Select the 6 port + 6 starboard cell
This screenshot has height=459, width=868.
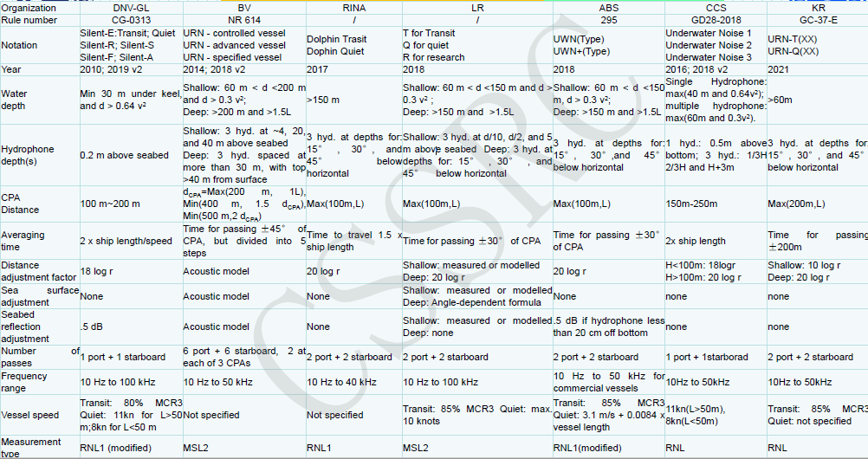pos(244,357)
